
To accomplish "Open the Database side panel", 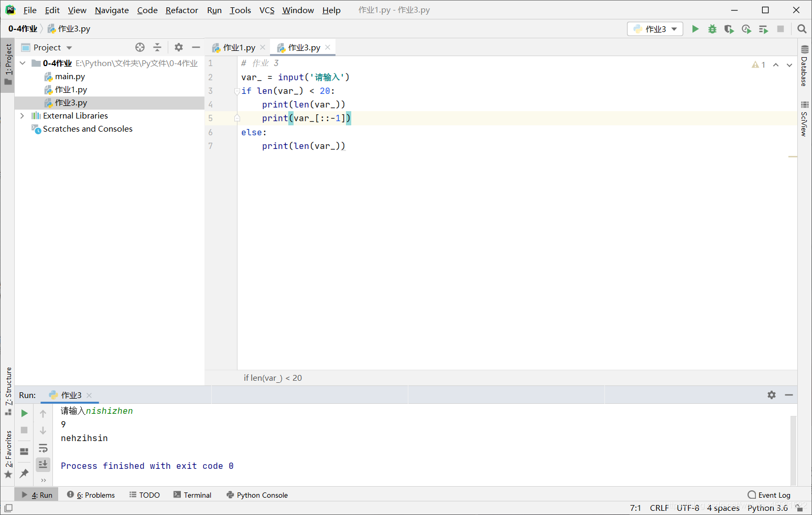I will [804, 66].
